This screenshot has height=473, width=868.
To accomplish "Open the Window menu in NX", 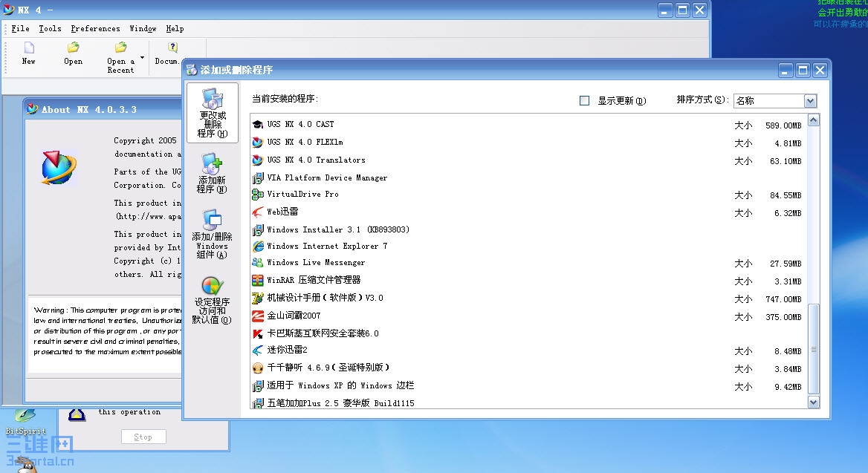I will tap(143, 28).
